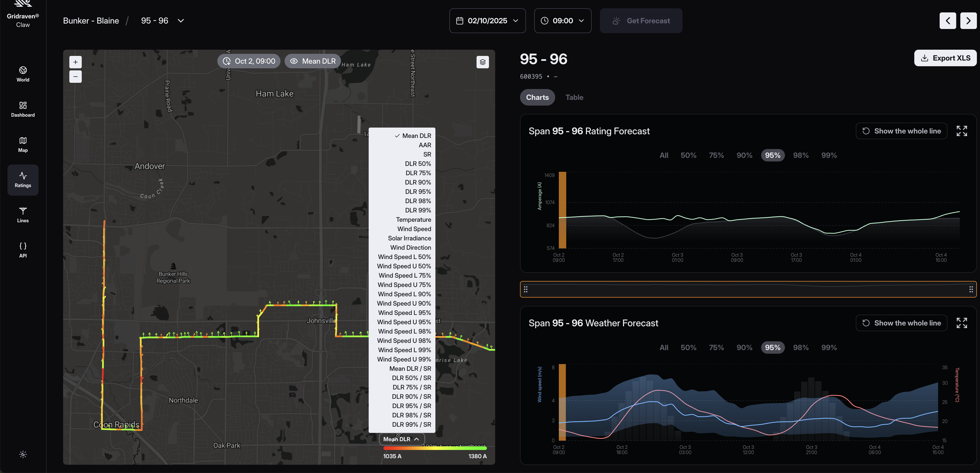The width and height of the screenshot is (980, 473).
Task: Switch to the Table tab
Action: click(x=574, y=97)
